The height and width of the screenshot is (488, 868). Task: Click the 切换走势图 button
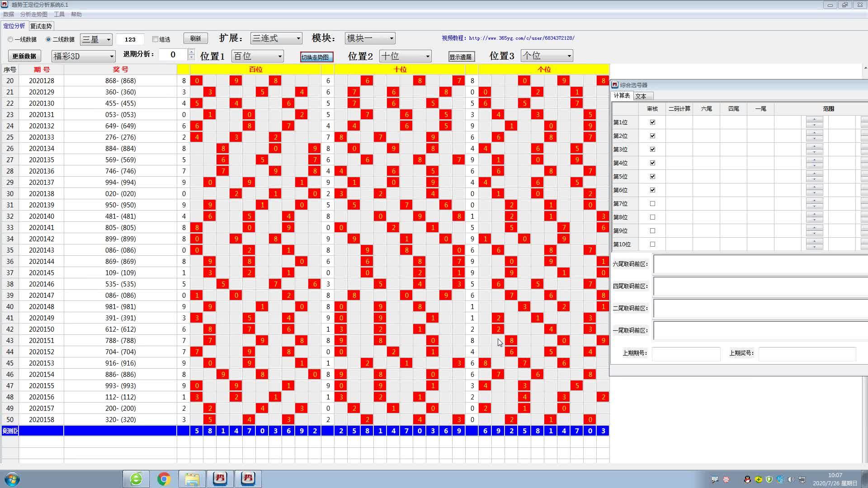pyautogui.click(x=316, y=57)
